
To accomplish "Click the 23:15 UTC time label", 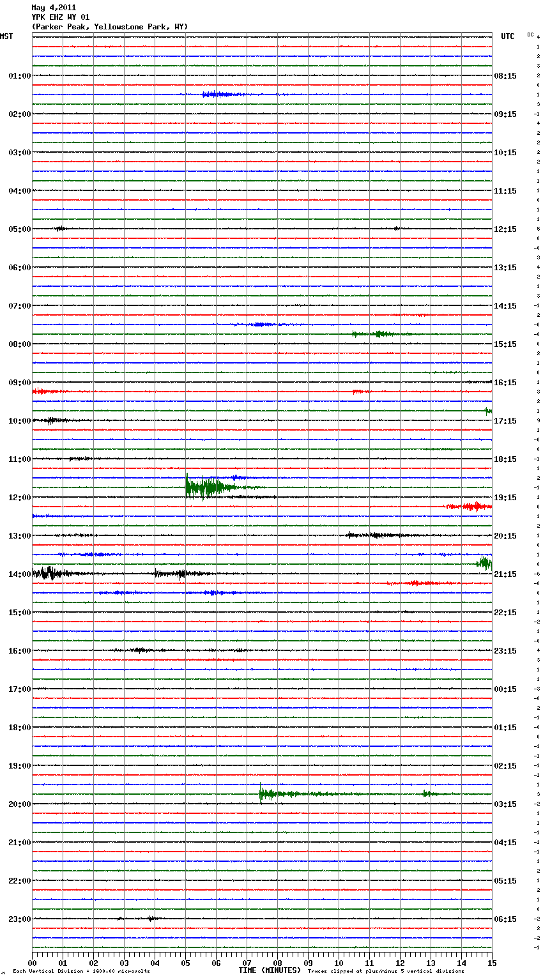I will [x=505, y=650].
